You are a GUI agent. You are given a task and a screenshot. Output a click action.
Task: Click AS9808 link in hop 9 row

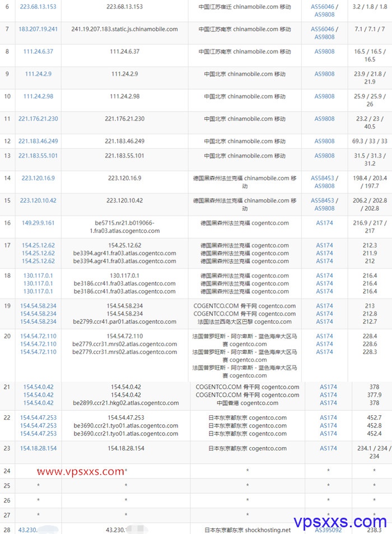coord(324,74)
